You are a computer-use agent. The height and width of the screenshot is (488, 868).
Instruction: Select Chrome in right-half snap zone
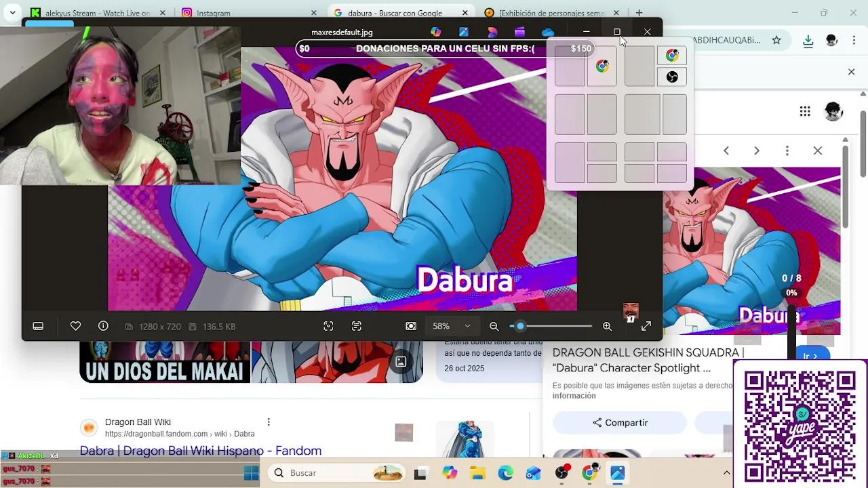point(602,66)
